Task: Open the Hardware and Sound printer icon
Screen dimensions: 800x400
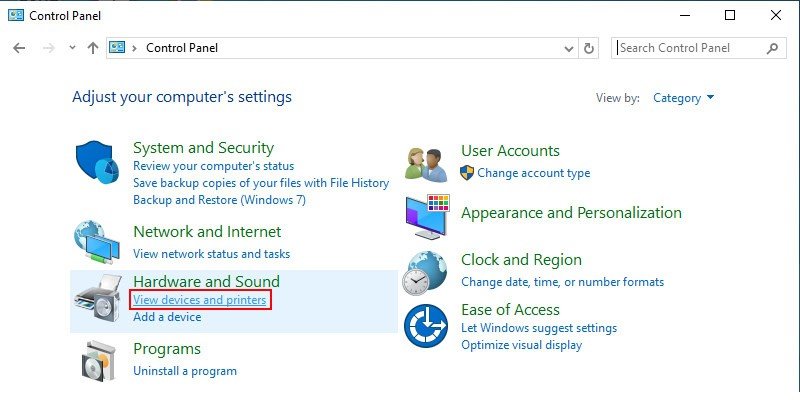Action: coord(99,298)
